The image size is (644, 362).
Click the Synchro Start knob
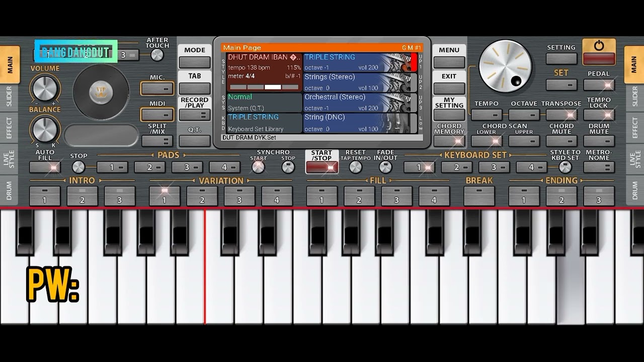[258, 167]
